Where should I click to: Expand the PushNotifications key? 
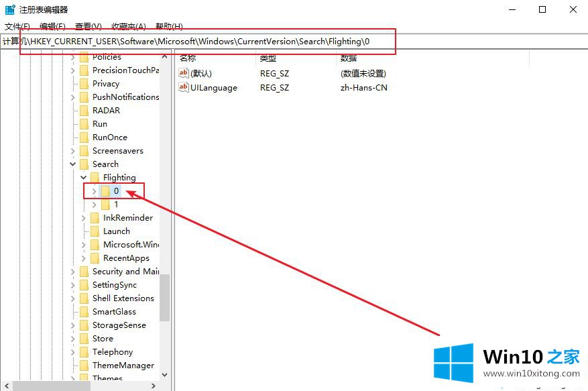[73, 97]
